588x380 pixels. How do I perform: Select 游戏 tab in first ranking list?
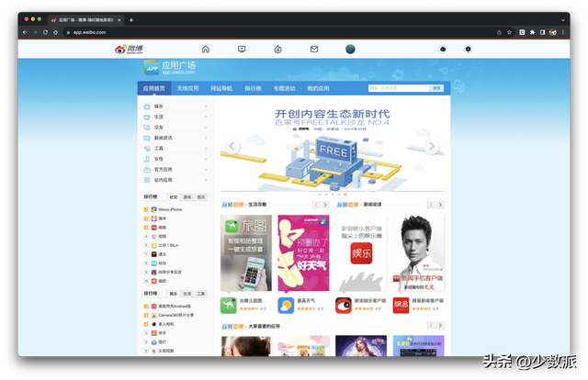coord(187,197)
